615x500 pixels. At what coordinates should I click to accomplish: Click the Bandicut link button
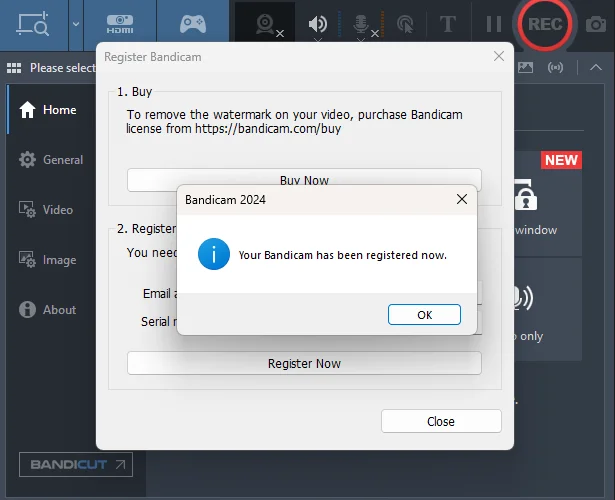[x=76, y=464]
